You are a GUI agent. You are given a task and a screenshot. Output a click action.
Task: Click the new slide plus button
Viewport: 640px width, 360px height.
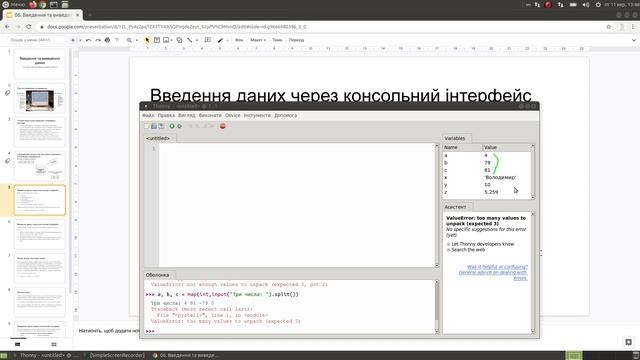(73, 40)
